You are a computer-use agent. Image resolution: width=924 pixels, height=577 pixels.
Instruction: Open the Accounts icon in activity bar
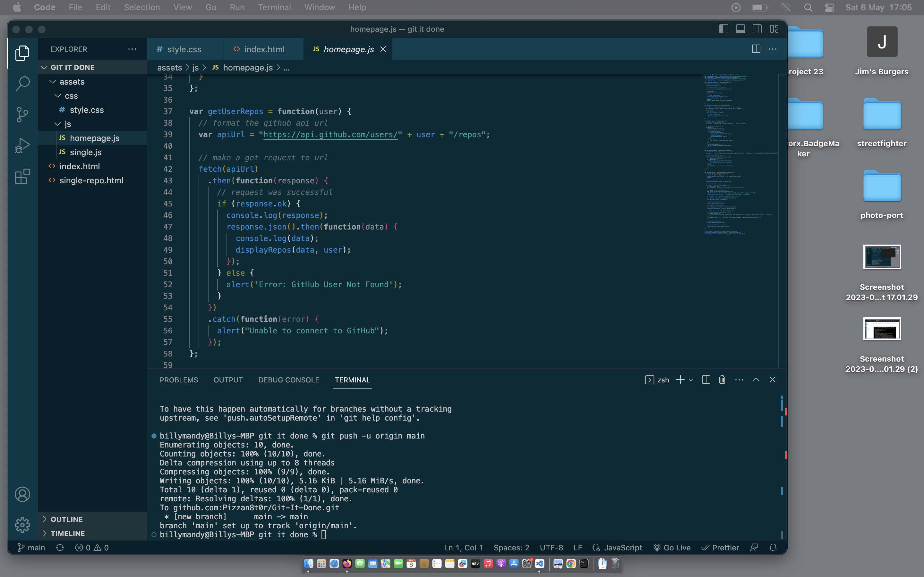22,494
